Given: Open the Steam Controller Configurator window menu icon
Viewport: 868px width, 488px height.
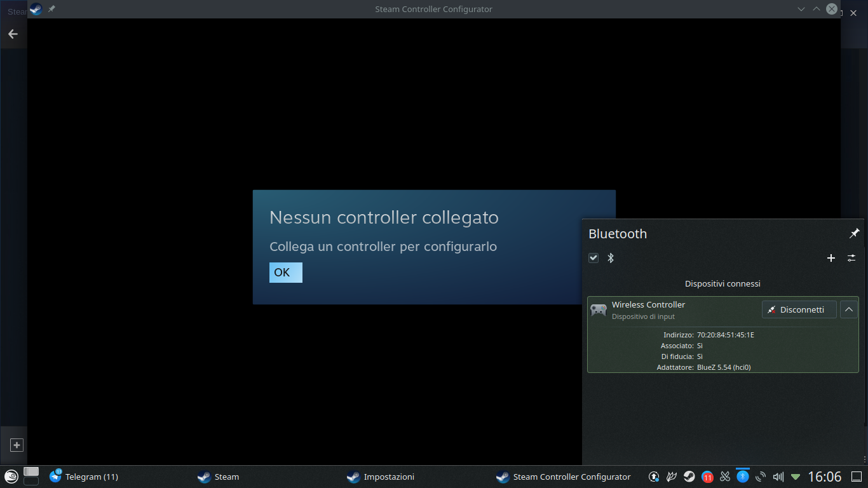Looking at the screenshot, I should click(36, 9).
